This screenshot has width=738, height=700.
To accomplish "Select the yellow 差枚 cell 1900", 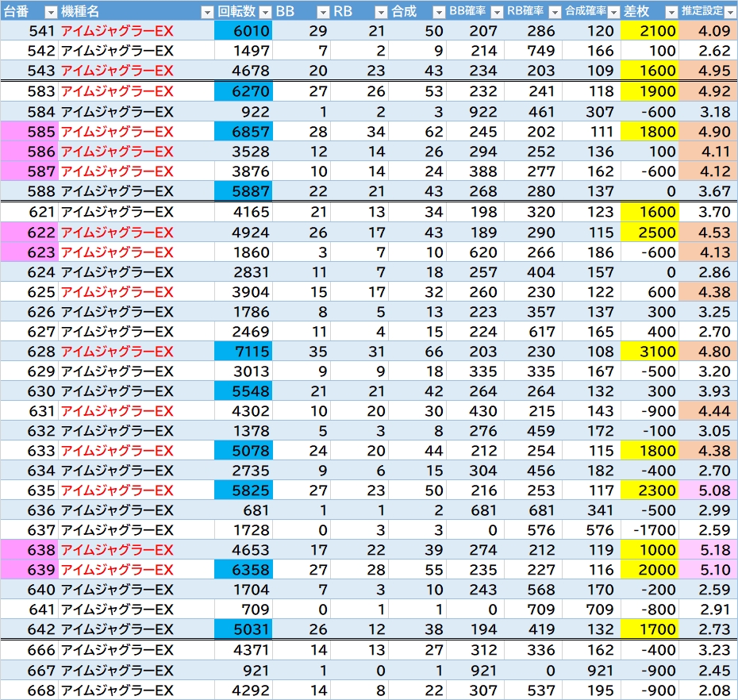I will [649, 90].
